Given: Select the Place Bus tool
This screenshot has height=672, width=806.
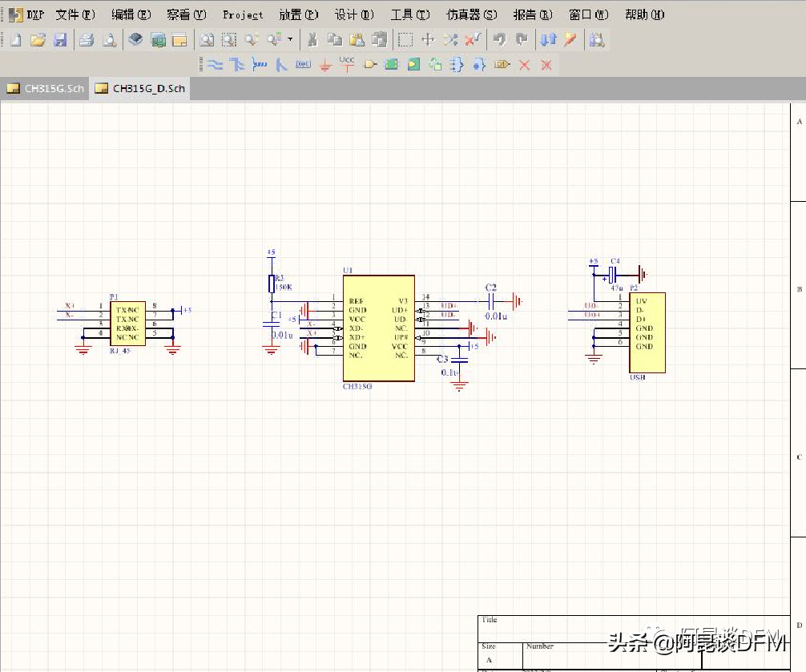Looking at the screenshot, I should click(236, 65).
